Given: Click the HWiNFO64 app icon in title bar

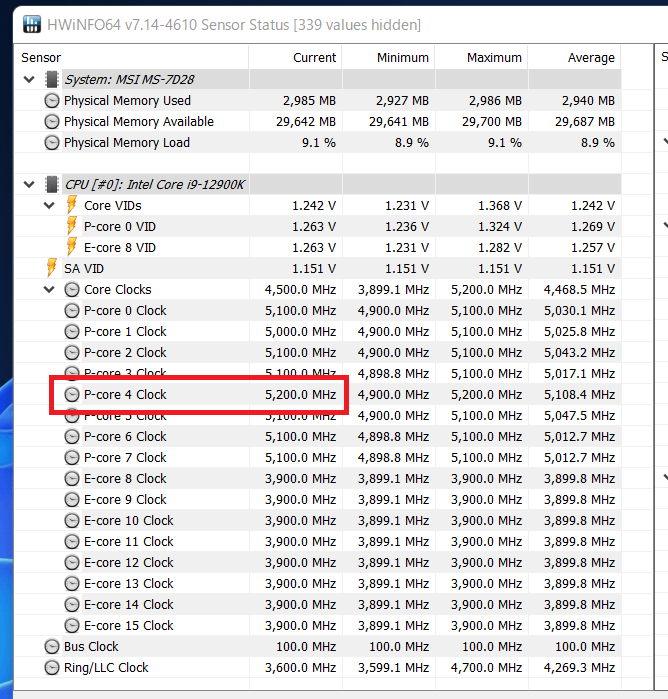Looking at the screenshot, I should coord(32,24).
